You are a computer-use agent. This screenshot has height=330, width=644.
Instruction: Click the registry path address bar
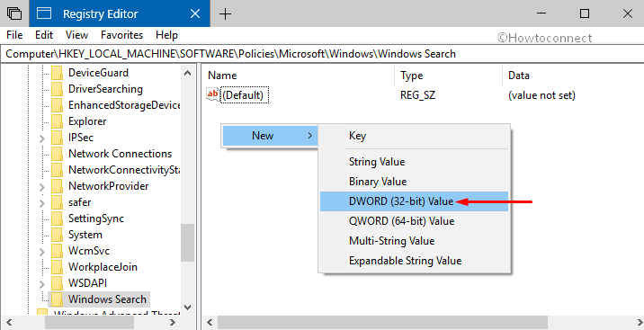pyautogui.click(x=322, y=54)
